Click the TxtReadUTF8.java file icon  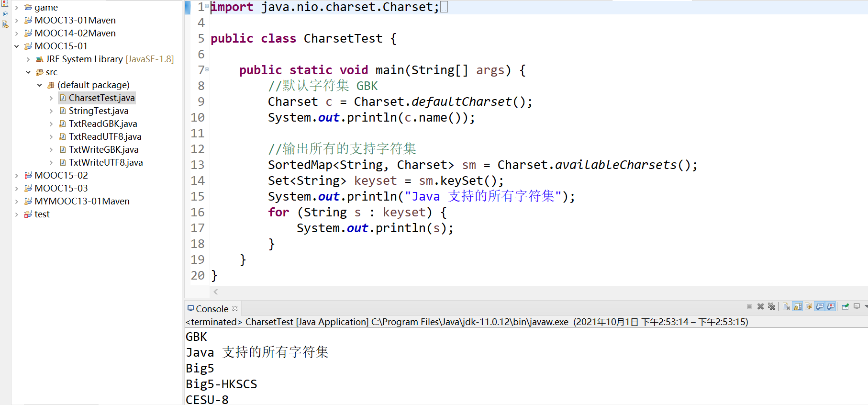point(63,137)
